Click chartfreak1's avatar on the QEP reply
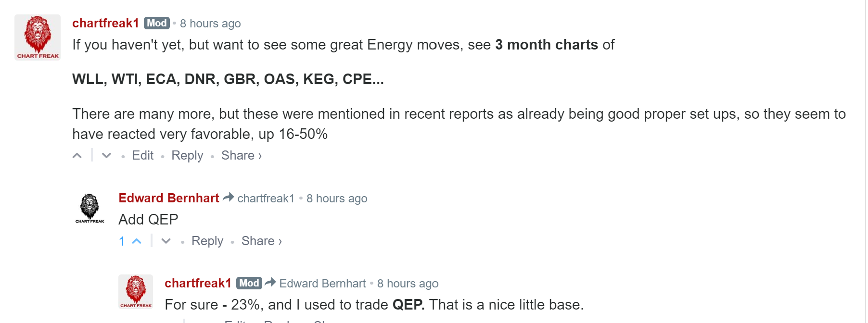Viewport: 868px width, 323px height. [136, 291]
